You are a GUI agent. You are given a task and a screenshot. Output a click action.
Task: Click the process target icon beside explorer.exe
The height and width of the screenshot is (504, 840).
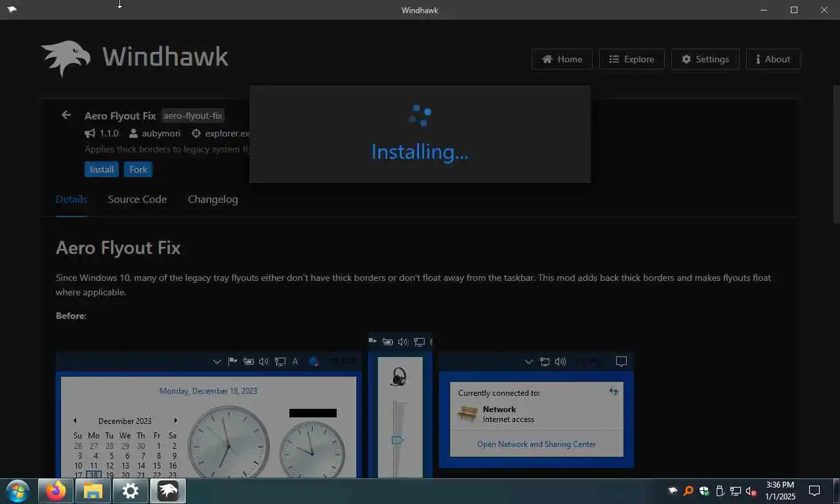[196, 133]
